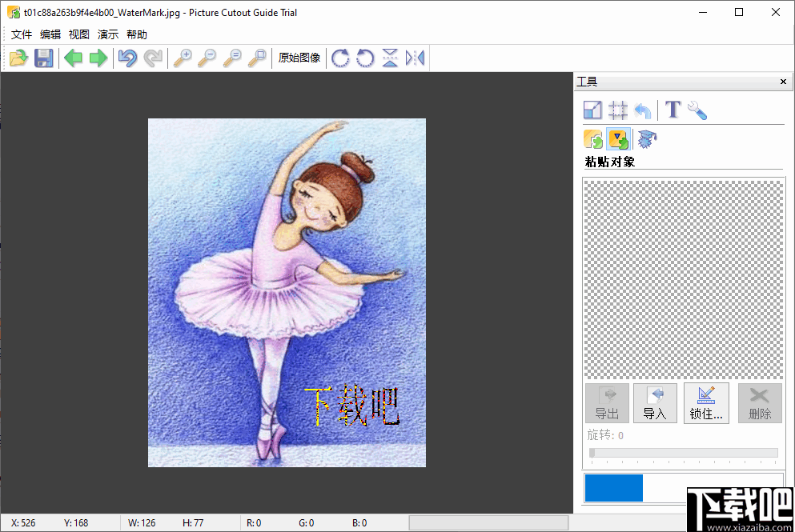Open the wrench settings tool
This screenshot has width=795, height=532.
pyautogui.click(x=697, y=110)
